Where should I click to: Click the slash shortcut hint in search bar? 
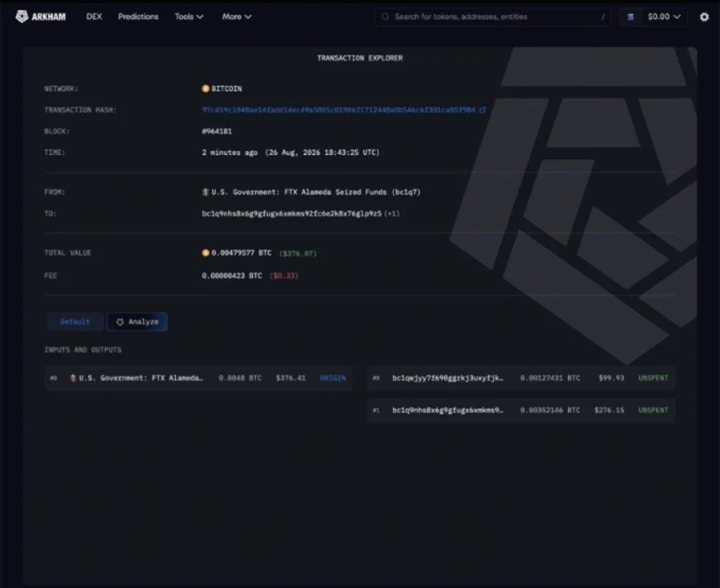(603, 17)
